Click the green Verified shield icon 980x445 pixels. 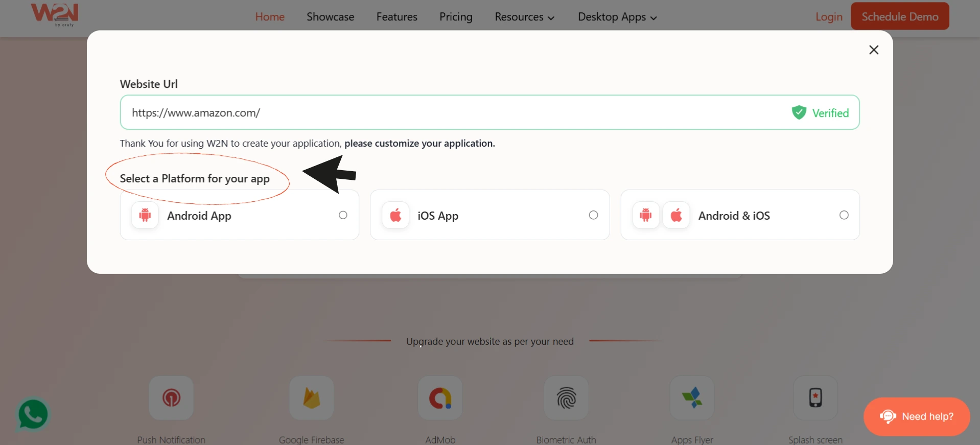pyautogui.click(x=799, y=112)
